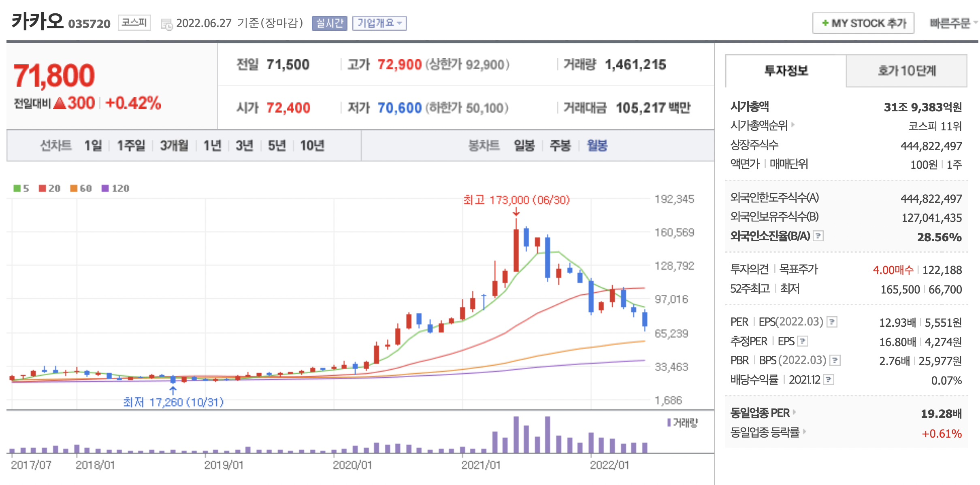Open the 동일업종 등락률 link
The width and height of the screenshot is (980, 485).
pyautogui.click(x=765, y=432)
